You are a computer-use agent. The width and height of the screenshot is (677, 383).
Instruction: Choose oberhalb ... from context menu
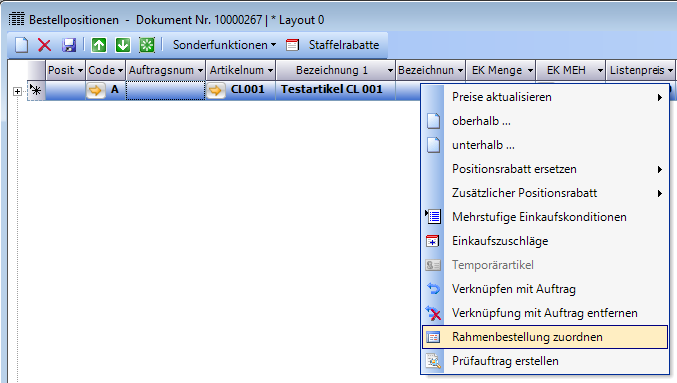point(545,121)
